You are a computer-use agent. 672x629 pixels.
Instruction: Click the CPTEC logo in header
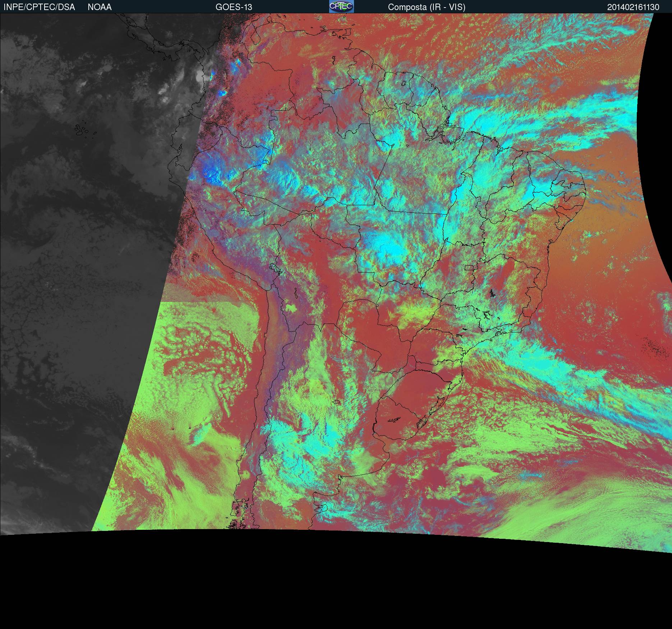point(341,6)
